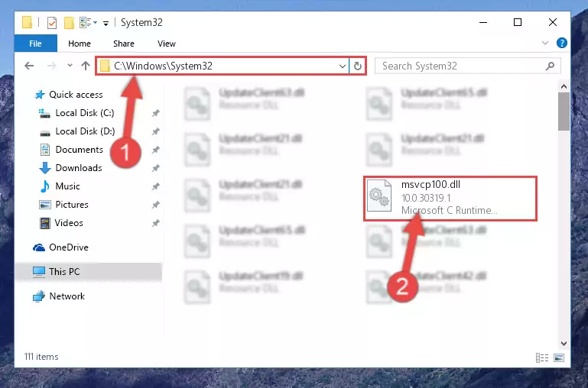
Task: Click the Properties icon in quick access toolbar
Action: tap(52, 23)
